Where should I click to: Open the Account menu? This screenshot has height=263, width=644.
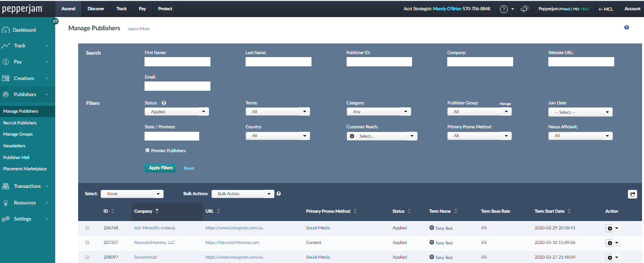click(x=632, y=9)
